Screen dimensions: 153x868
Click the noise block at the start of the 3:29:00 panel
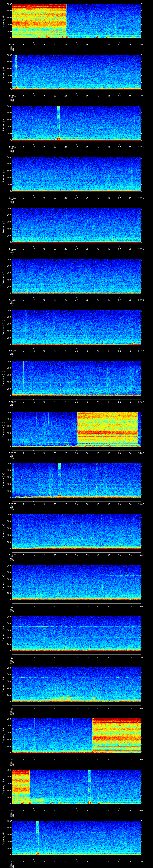pos(21,787)
